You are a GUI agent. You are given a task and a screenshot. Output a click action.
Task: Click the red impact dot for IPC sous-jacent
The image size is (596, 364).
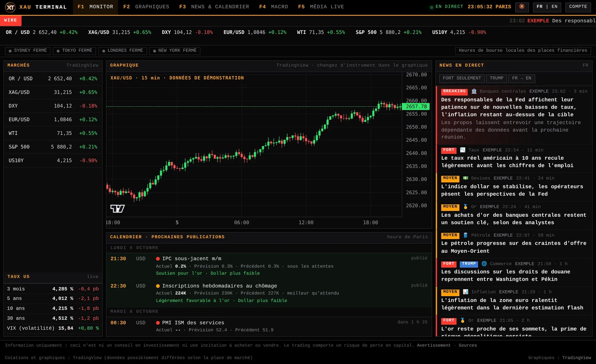[158, 259]
